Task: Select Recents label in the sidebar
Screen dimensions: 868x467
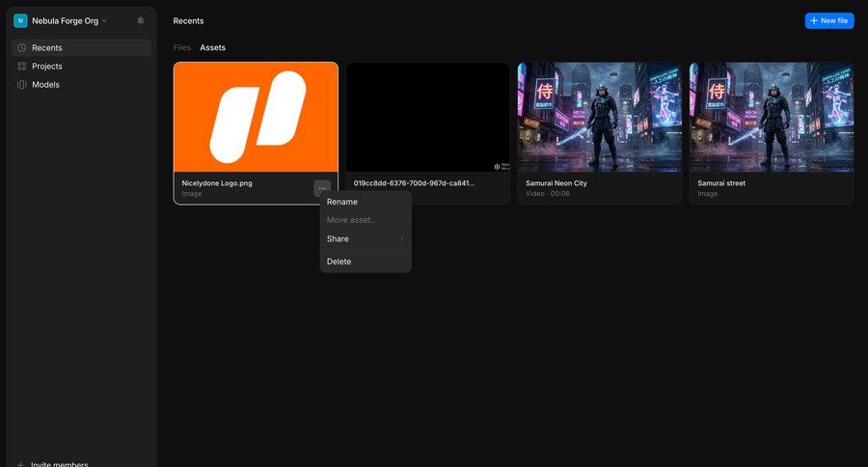Action: click(47, 47)
